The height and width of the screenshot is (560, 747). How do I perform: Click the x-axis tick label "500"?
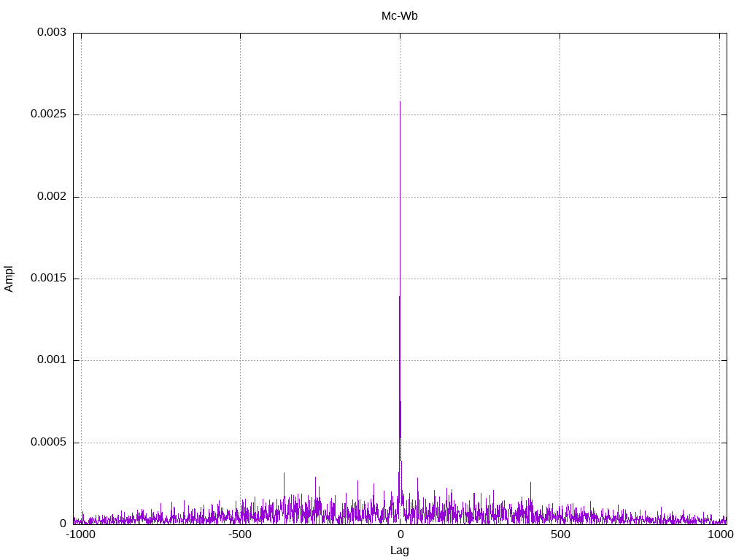pos(560,534)
